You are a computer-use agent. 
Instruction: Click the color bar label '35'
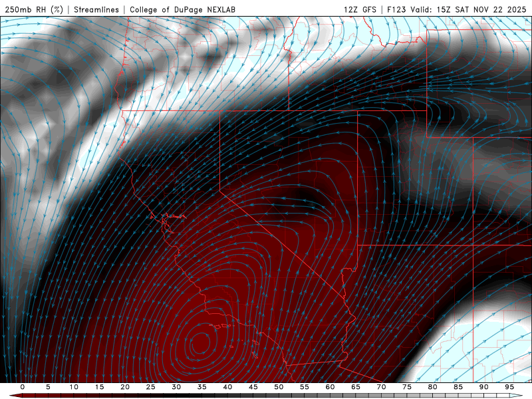[x=202, y=387]
